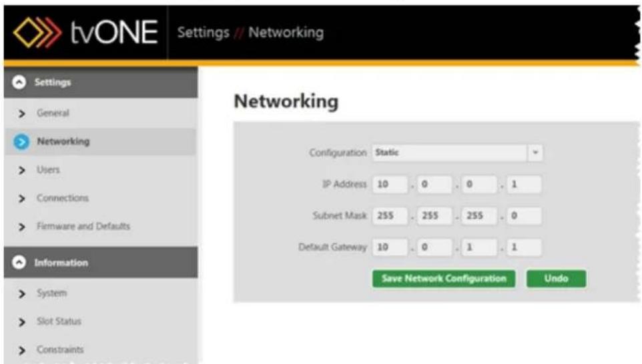
Task: Click the IP Address label
Action: tap(344, 184)
